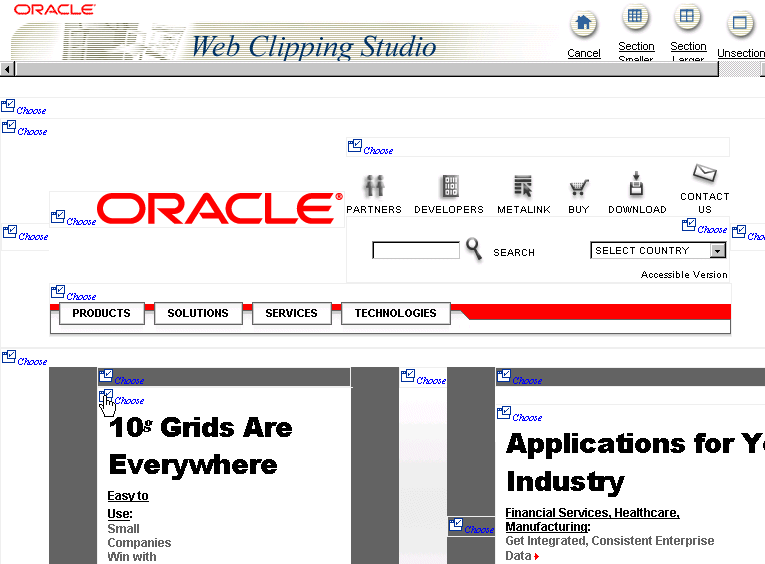The width and height of the screenshot is (765, 564).
Task: Open the Section Larger link
Action: point(688,52)
